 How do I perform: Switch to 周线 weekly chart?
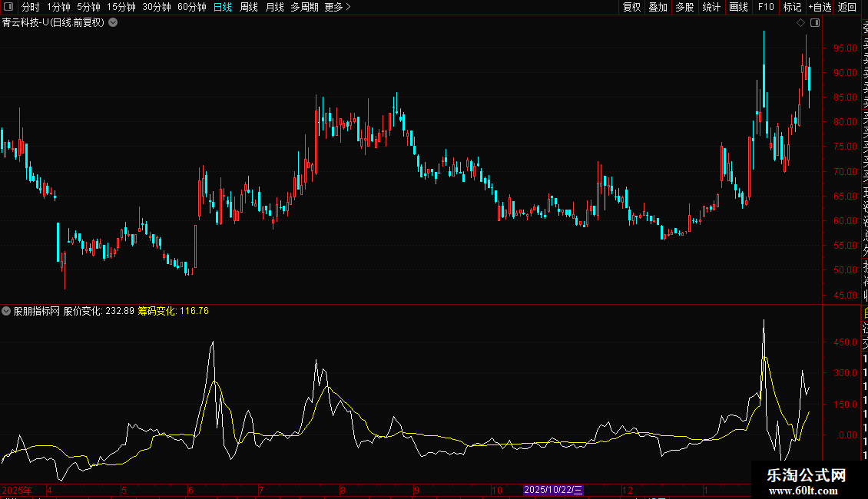click(249, 7)
